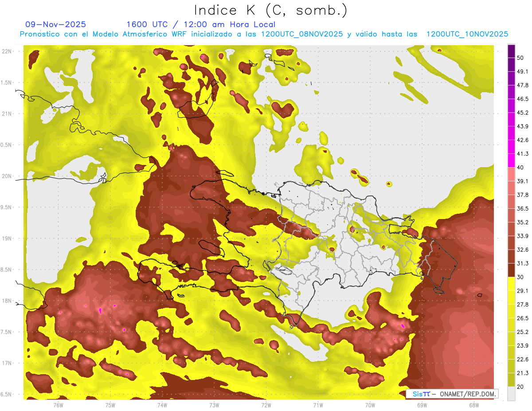Click the bright yellow colorbar swatch between 29.1 and 30

point(511,284)
